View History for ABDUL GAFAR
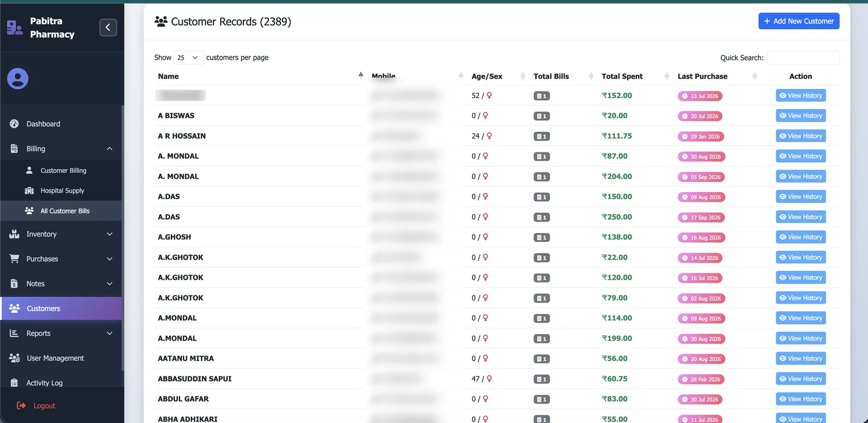Viewport: 868px width, 423px height. [x=801, y=399]
